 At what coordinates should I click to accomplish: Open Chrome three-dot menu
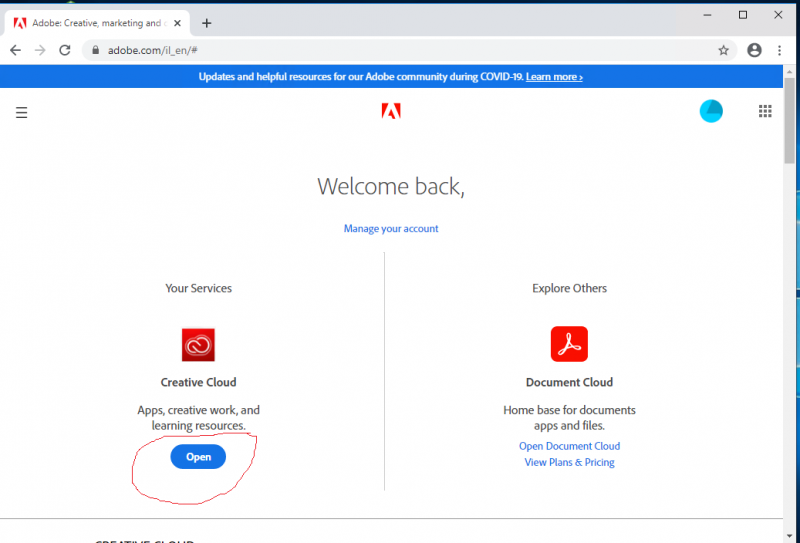(779, 50)
